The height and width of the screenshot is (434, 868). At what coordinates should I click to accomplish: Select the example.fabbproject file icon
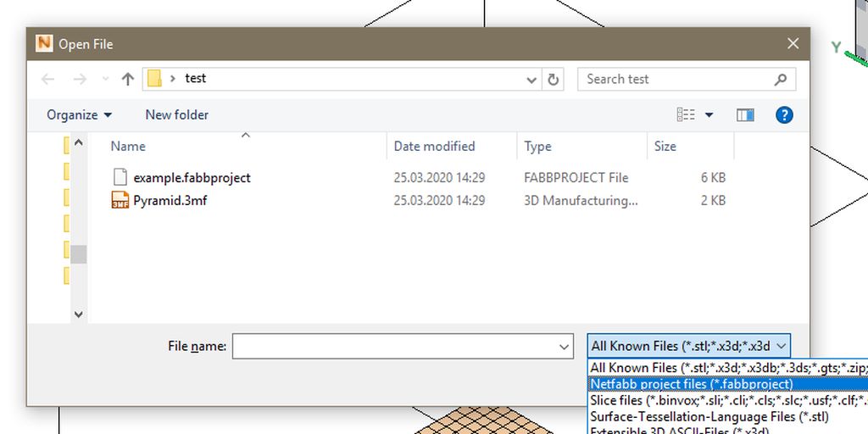pyautogui.click(x=121, y=178)
